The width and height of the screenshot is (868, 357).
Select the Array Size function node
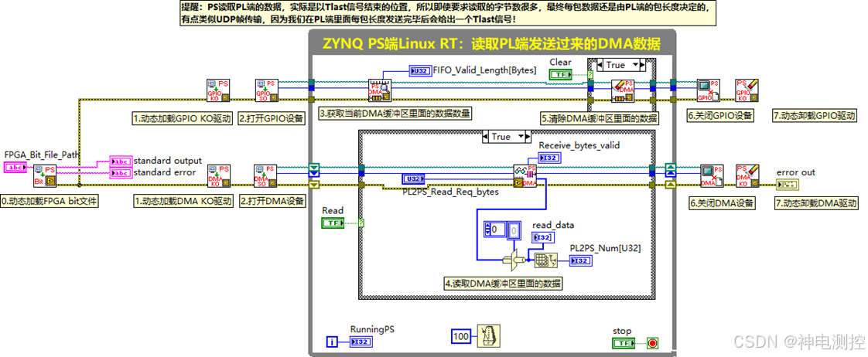(545, 260)
